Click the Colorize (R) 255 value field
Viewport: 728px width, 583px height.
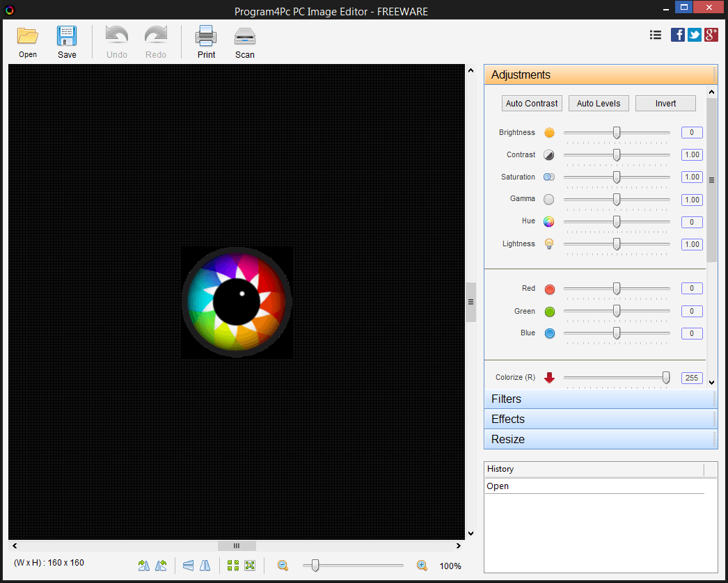692,378
